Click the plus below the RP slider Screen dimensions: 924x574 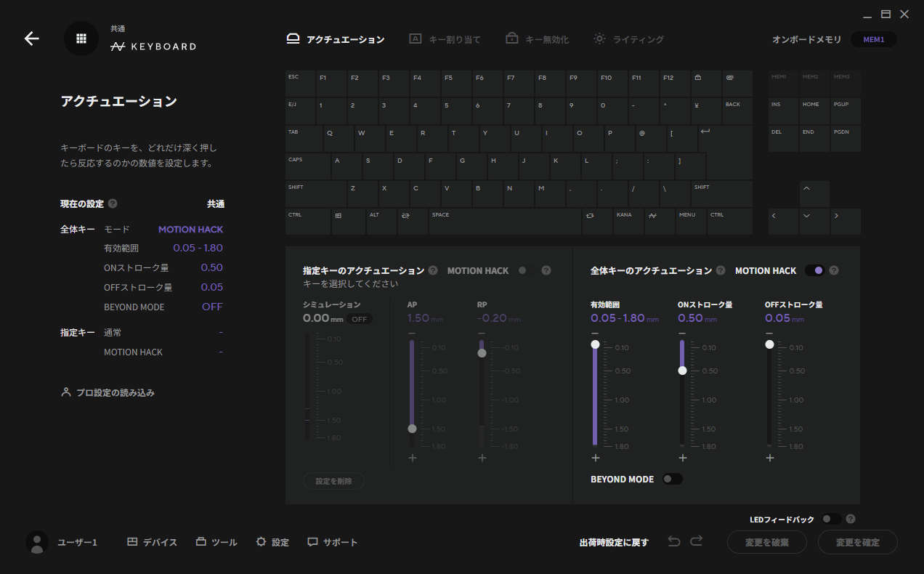coord(482,458)
